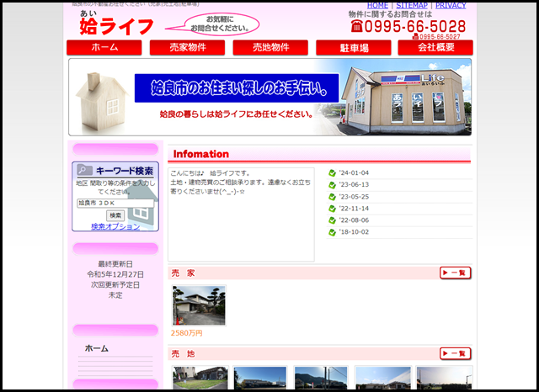
Task: Click the Infomation section heading
Action: (x=201, y=154)
